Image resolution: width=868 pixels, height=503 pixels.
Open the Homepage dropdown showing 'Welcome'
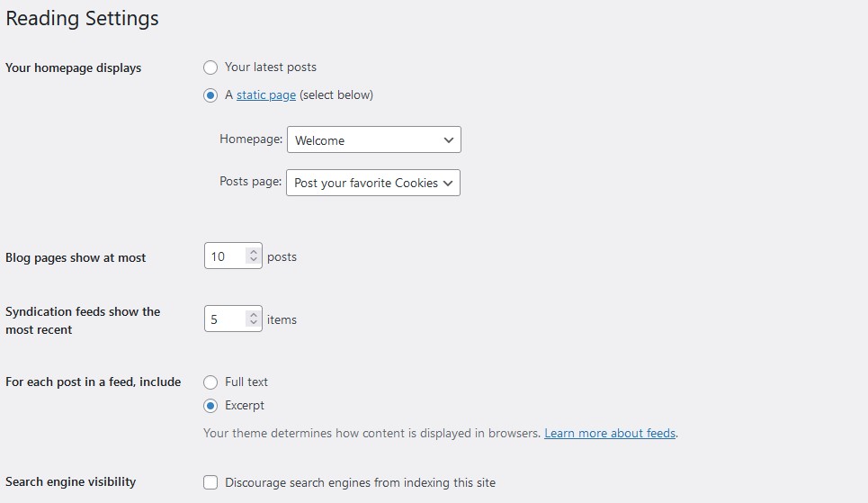(373, 140)
